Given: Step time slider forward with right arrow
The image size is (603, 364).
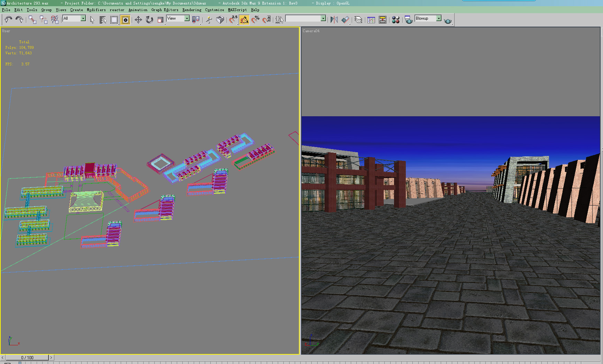Looking at the screenshot, I should (x=51, y=357).
